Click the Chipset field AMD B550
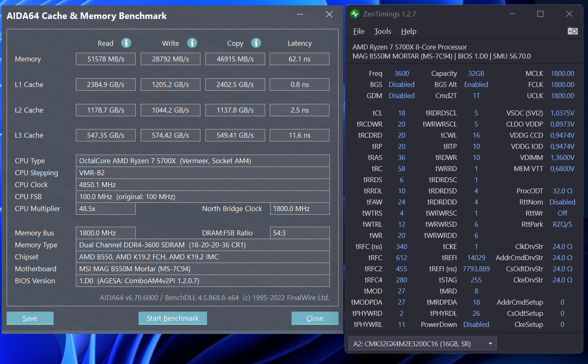The image size is (588, 364). (x=203, y=257)
